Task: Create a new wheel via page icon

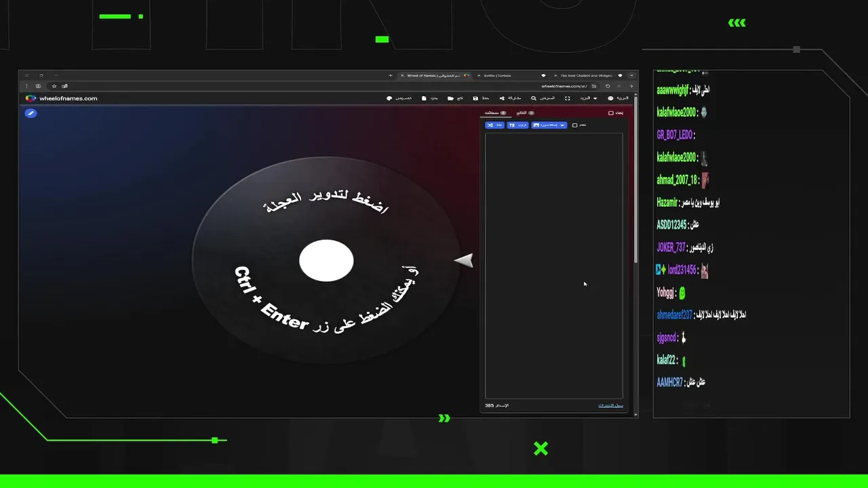Action: (431, 98)
